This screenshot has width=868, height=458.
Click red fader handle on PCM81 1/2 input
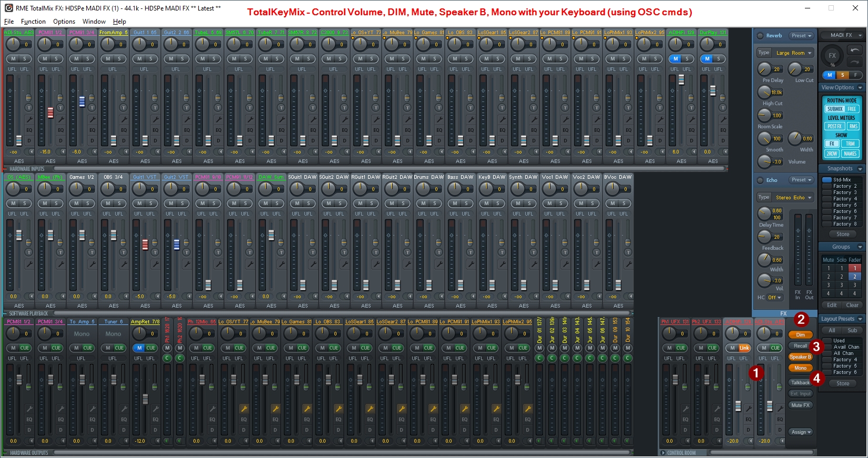tap(50, 113)
